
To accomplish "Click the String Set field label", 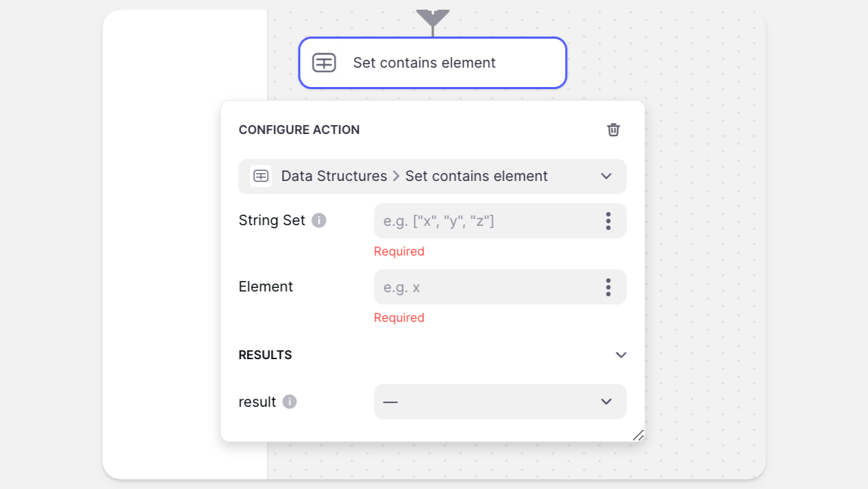I will click(x=272, y=220).
